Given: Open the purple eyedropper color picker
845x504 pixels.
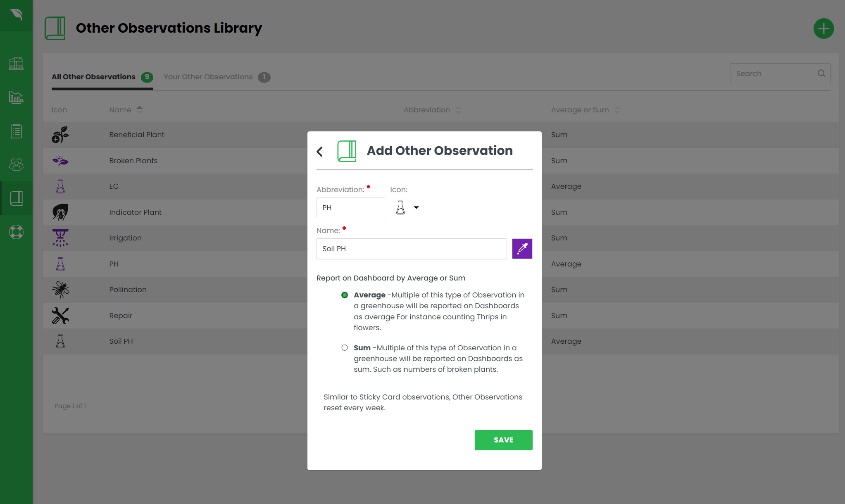Looking at the screenshot, I should coord(522,249).
